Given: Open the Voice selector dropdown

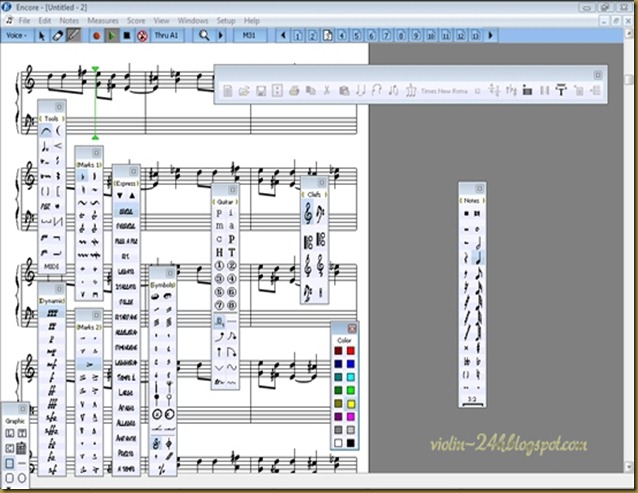Looking at the screenshot, I should click(x=16, y=35).
